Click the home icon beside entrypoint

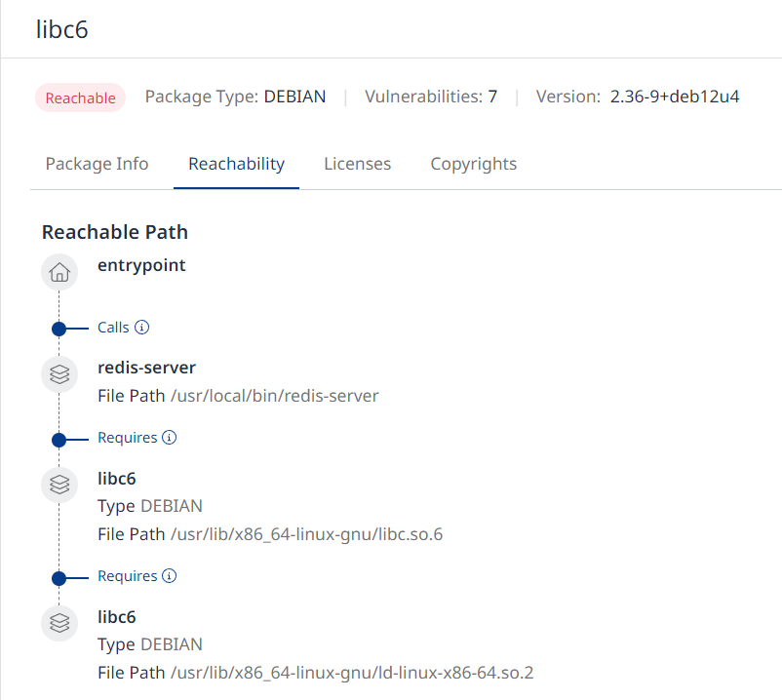point(59,273)
